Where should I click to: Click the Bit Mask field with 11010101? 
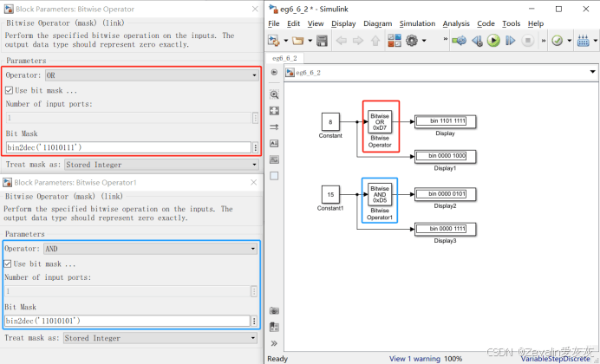(127, 321)
